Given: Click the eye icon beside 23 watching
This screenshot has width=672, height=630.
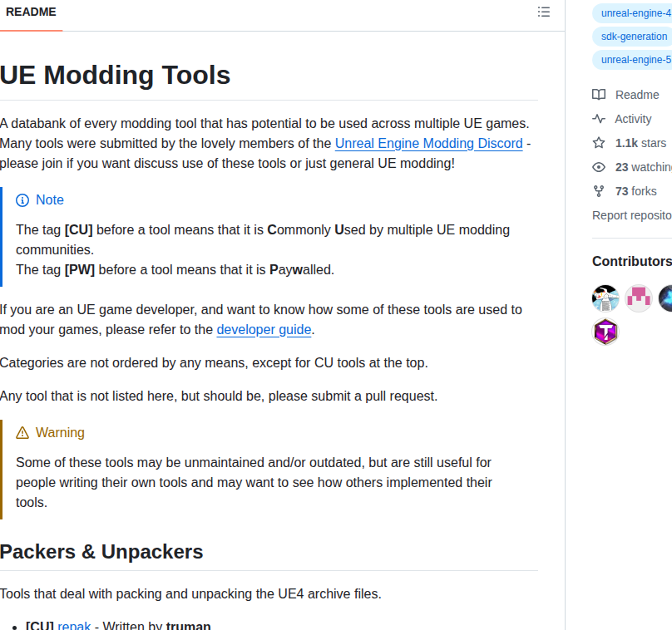Looking at the screenshot, I should point(599,167).
